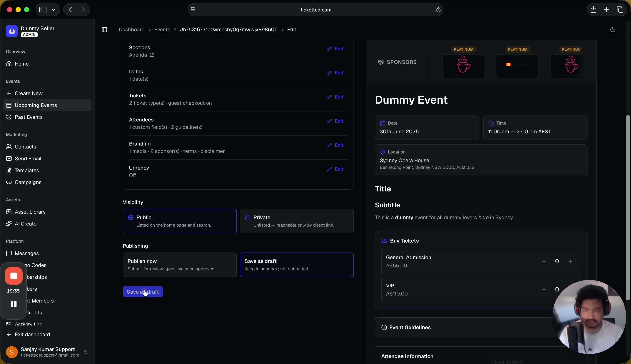Image resolution: width=631 pixels, height=364 pixels.
Task: Click the Dummy Seller logo icon
Action: click(12, 31)
